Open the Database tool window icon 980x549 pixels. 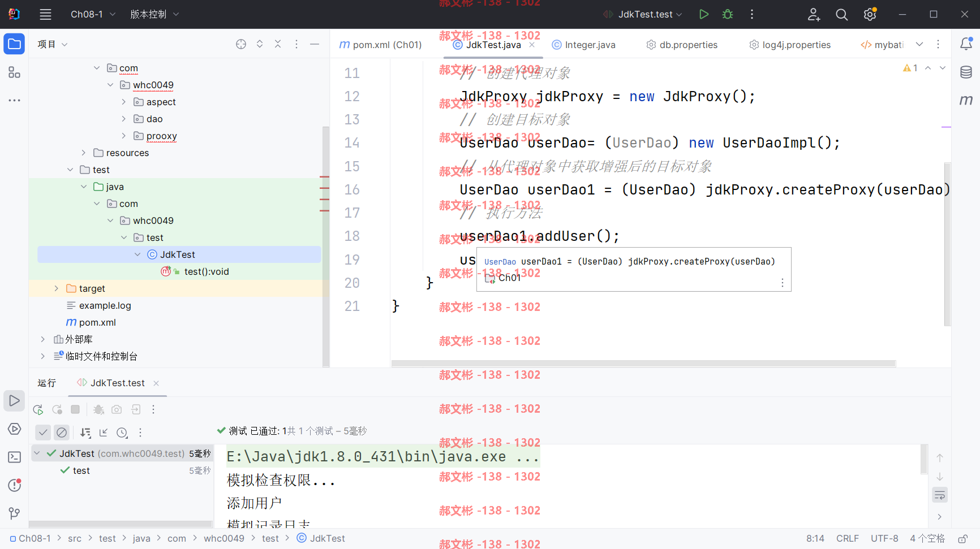[966, 72]
